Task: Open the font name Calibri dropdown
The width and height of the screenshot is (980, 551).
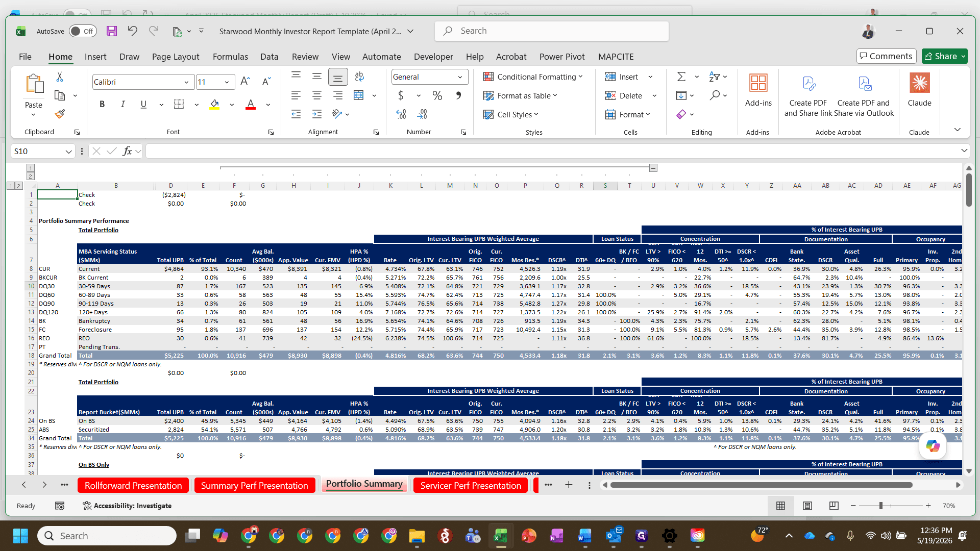Action: [x=186, y=82]
